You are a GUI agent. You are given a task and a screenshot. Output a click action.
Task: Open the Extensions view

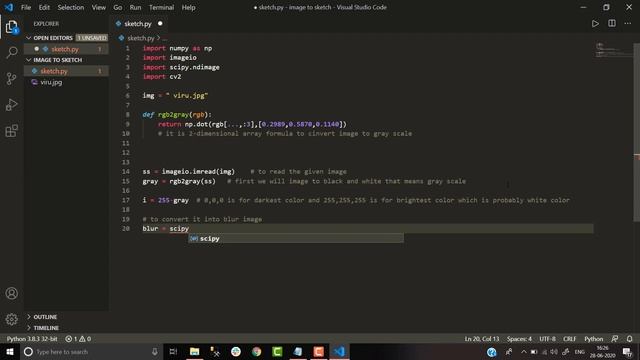pos(11,131)
